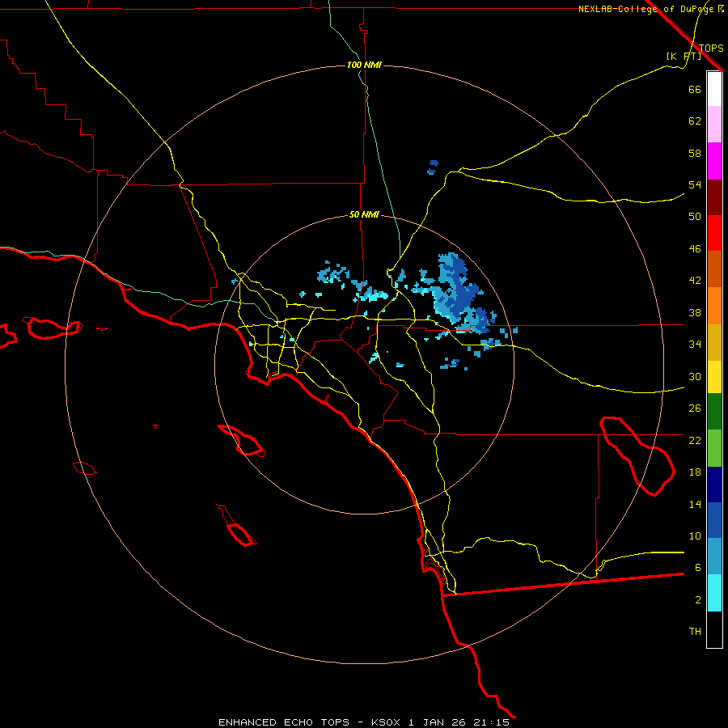The height and width of the screenshot is (728, 728).
Task: Click the 'KSOX' station identifier
Action: pyautogui.click(x=385, y=722)
